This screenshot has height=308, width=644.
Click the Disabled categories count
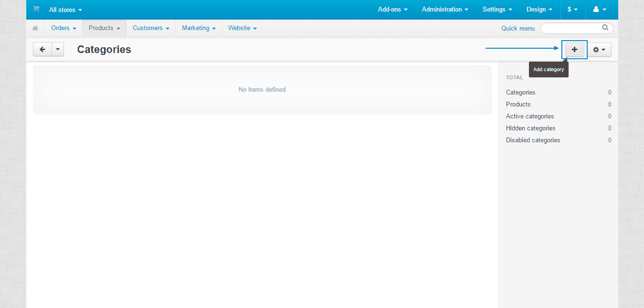(610, 140)
